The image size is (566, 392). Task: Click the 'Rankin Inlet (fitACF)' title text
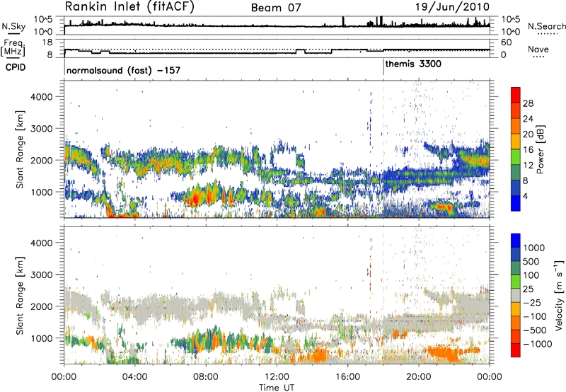(x=129, y=7)
